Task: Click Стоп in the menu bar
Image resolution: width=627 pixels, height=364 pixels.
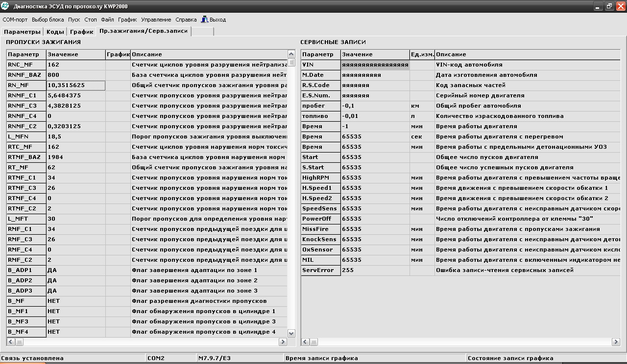Action: (x=91, y=20)
